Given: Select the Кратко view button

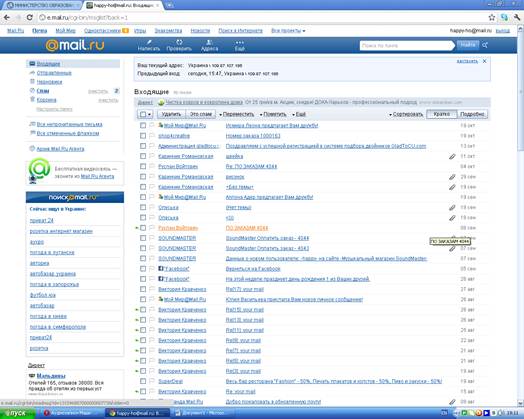Looking at the screenshot, I should pyautogui.click(x=441, y=114).
